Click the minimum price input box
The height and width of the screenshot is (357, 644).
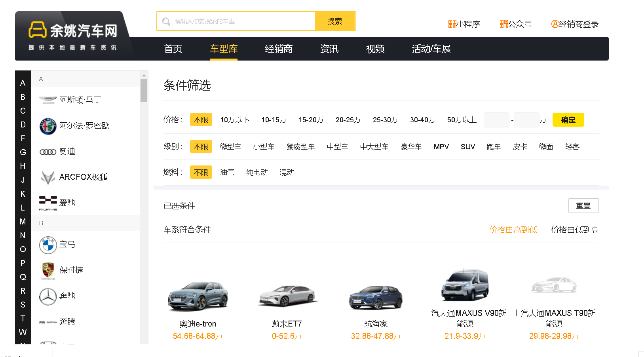(x=496, y=120)
